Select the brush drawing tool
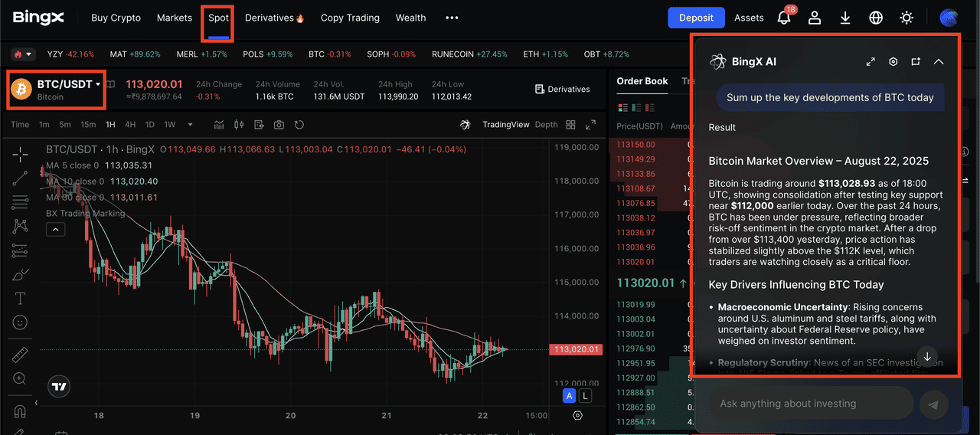 [x=21, y=274]
